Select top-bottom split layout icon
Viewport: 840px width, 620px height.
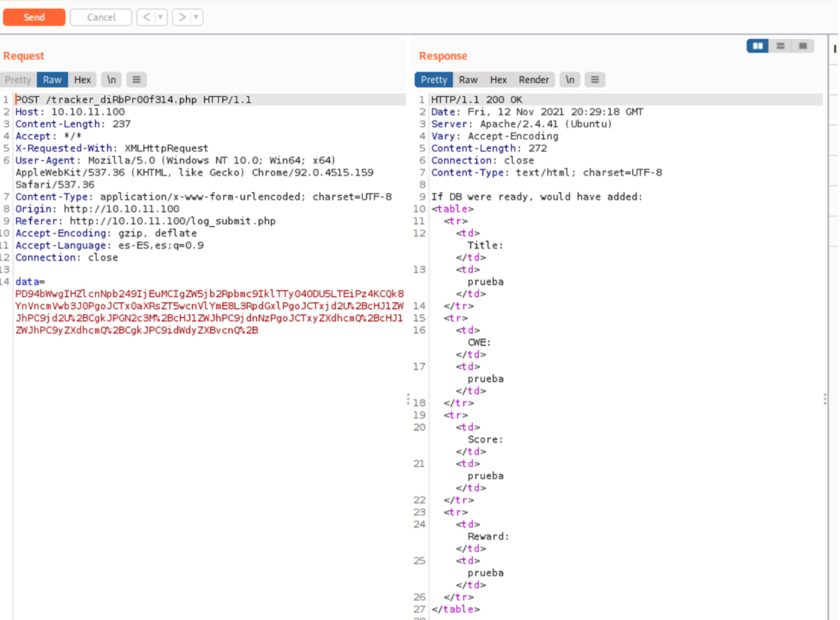780,46
